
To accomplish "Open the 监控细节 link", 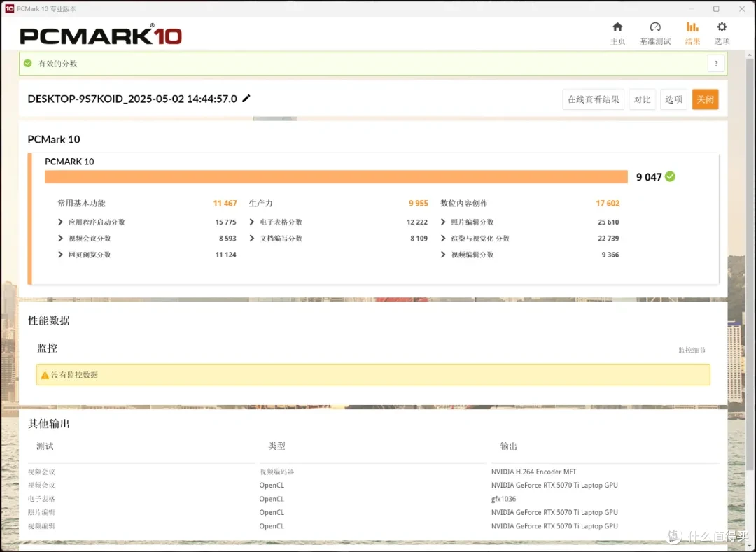I will coord(692,351).
